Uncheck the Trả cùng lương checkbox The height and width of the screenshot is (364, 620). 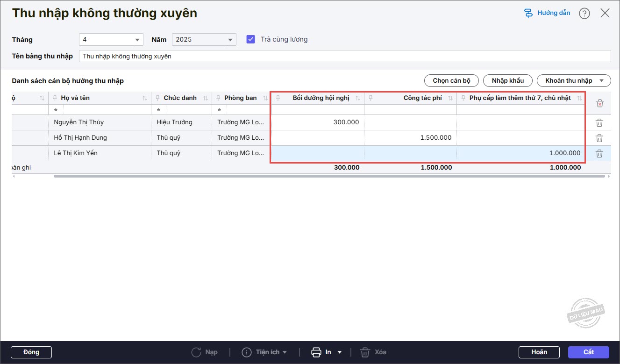(x=251, y=39)
